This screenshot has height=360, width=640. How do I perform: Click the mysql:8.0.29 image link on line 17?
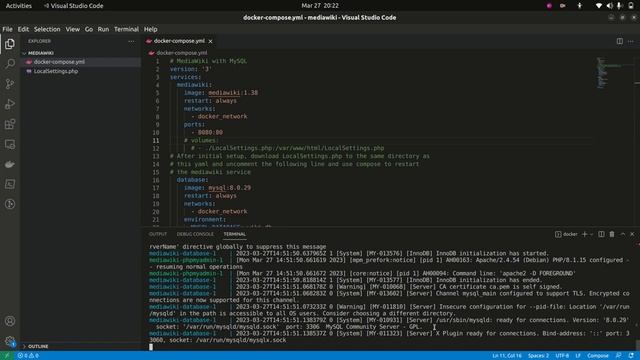[x=230, y=188]
